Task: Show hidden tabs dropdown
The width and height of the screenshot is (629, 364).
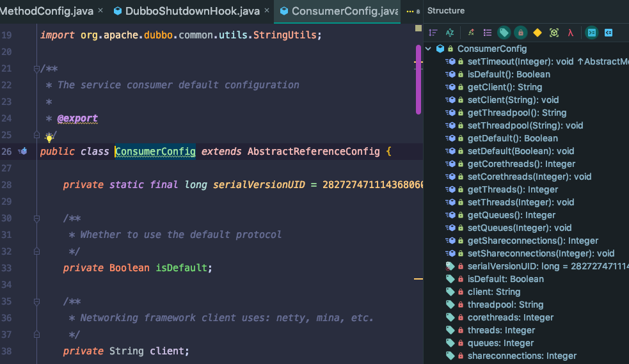Action: [413, 12]
